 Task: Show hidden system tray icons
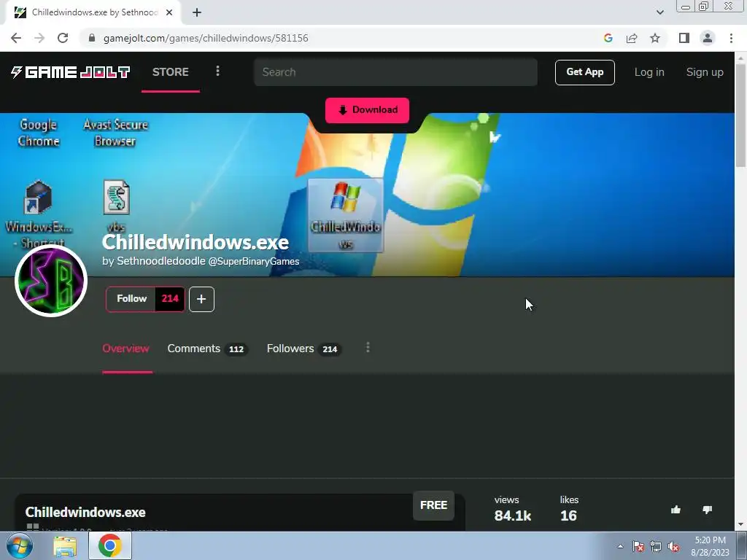click(x=620, y=546)
